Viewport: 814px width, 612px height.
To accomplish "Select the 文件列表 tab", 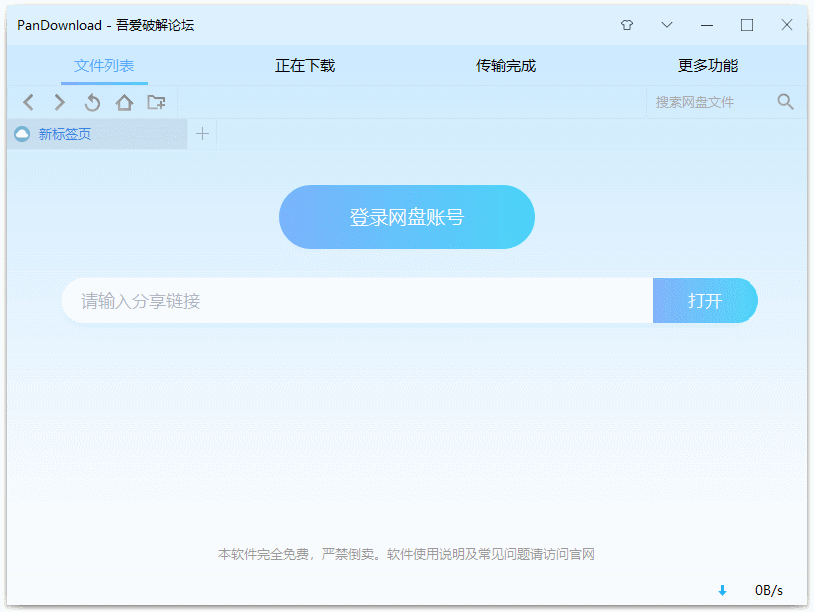I will [104, 64].
